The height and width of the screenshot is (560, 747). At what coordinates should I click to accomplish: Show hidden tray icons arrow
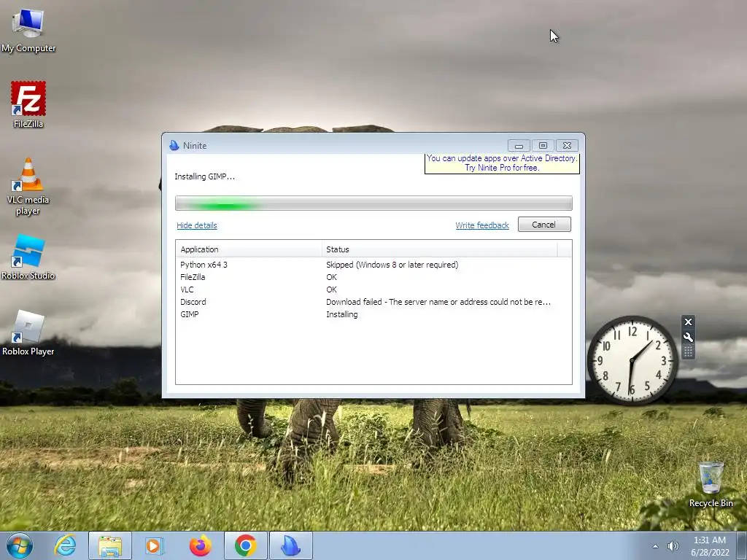coord(656,546)
